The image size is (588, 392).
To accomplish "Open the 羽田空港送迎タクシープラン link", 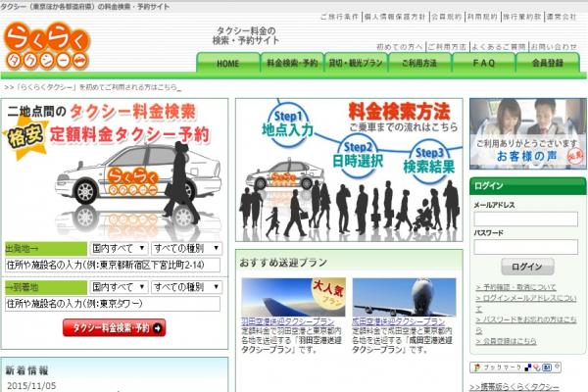I will pyautogui.click(x=287, y=321).
